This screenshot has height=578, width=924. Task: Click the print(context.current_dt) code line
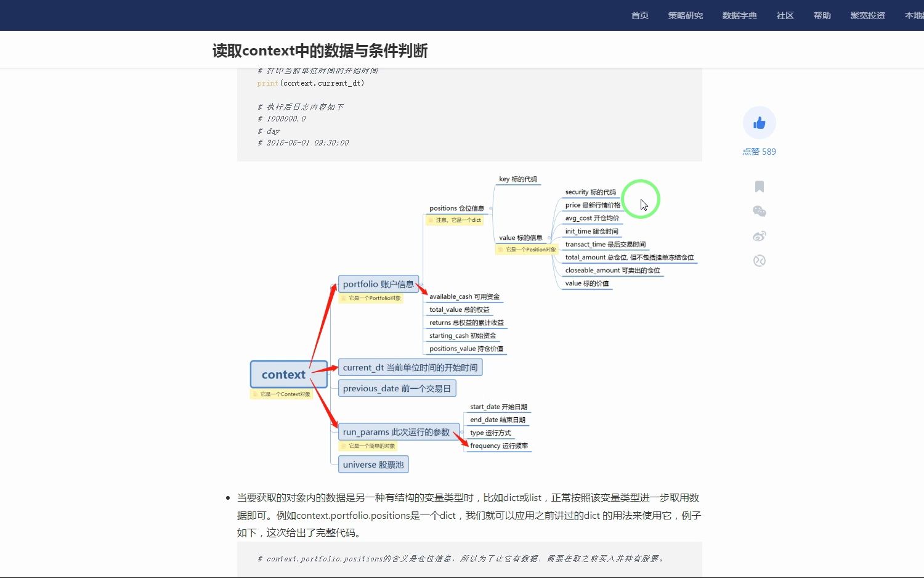tap(311, 83)
